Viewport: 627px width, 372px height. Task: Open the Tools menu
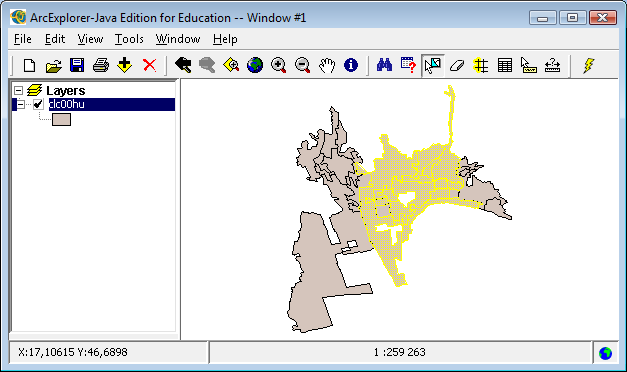tap(129, 39)
